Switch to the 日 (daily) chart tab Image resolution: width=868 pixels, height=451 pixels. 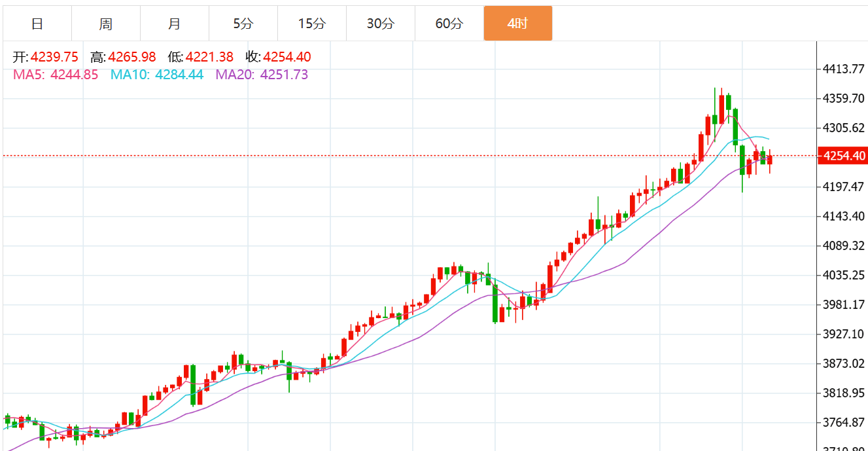(x=37, y=24)
